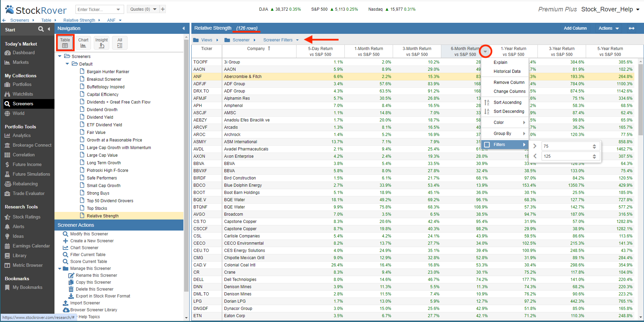Open My Bookmarks icon
Viewport: 644px width, 322px height.
point(7,287)
